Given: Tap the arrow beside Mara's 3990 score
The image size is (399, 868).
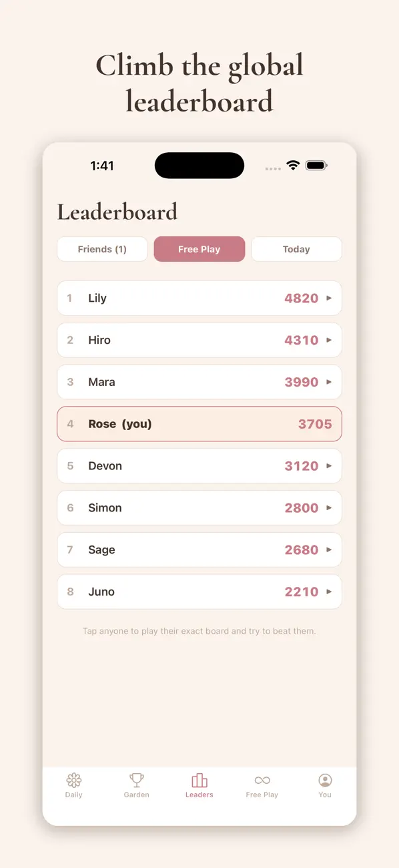Looking at the screenshot, I should tap(329, 382).
